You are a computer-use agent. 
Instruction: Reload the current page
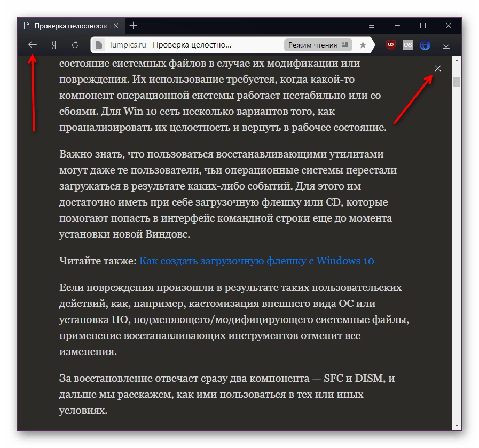point(75,45)
